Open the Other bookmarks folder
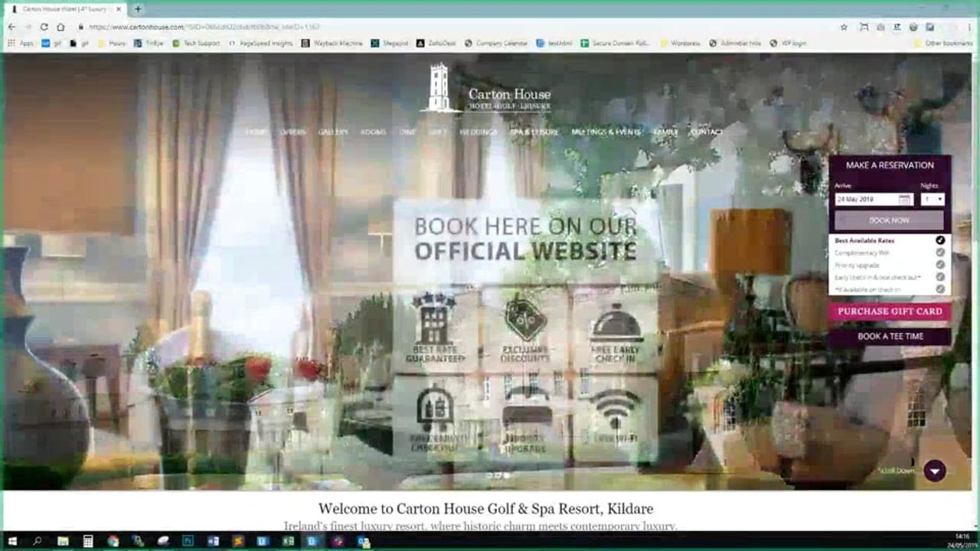980x551 pixels. [x=944, y=44]
